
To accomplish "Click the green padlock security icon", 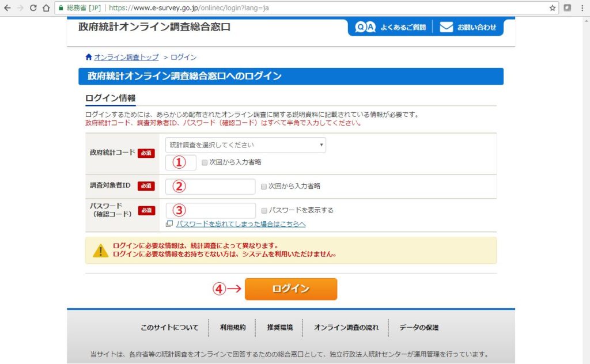I will point(60,8).
